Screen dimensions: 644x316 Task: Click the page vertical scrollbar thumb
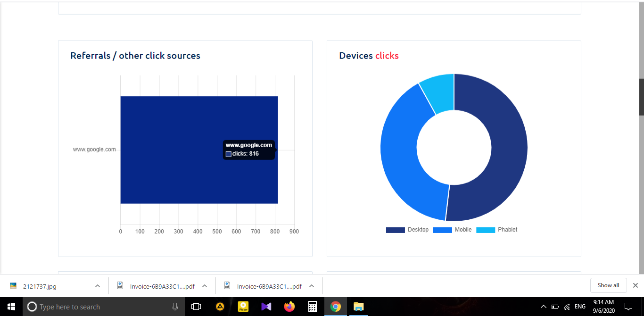coord(641,97)
